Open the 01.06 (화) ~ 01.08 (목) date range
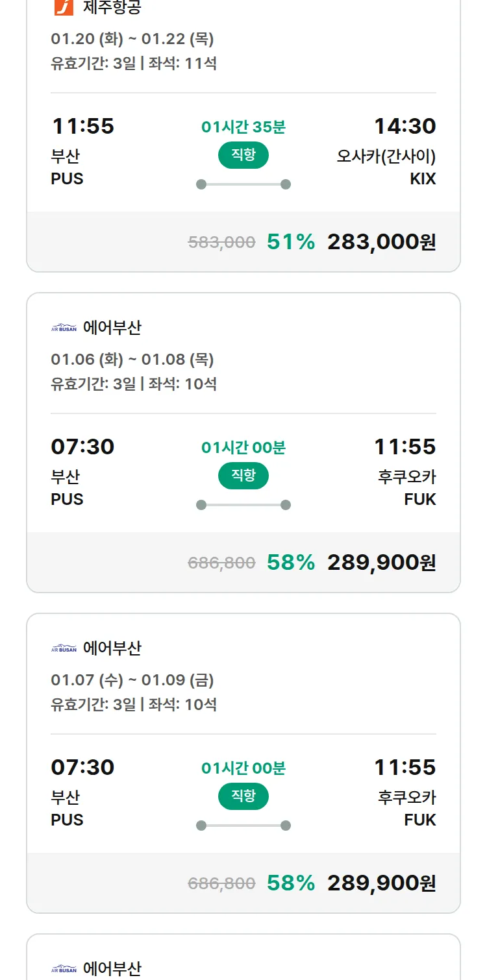Screen dimensions: 487x980 pos(132,360)
